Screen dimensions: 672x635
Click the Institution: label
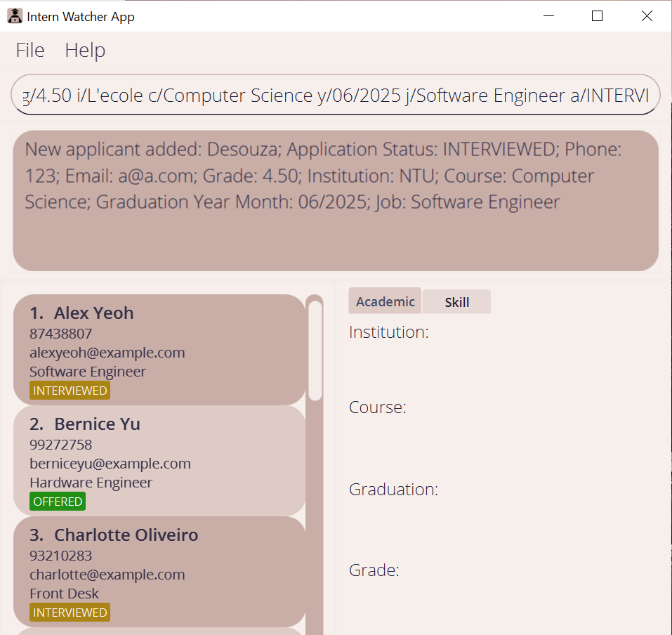pyautogui.click(x=389, y=332)
